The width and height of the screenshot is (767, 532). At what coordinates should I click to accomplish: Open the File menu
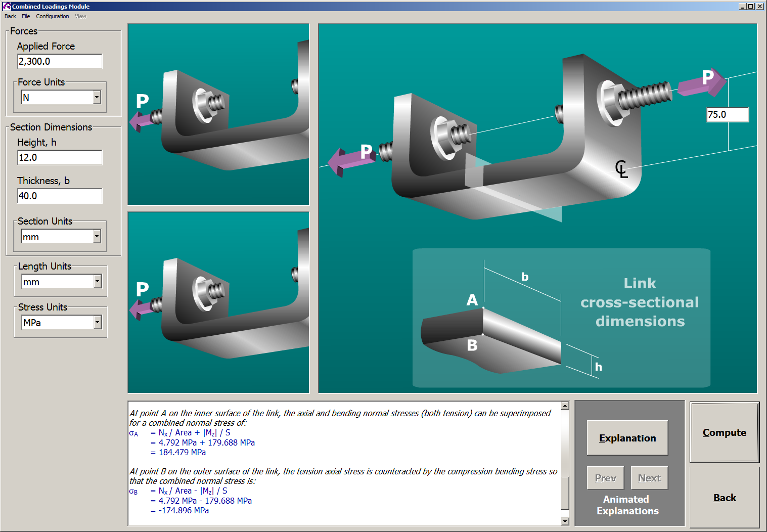[x=25, y=16]
